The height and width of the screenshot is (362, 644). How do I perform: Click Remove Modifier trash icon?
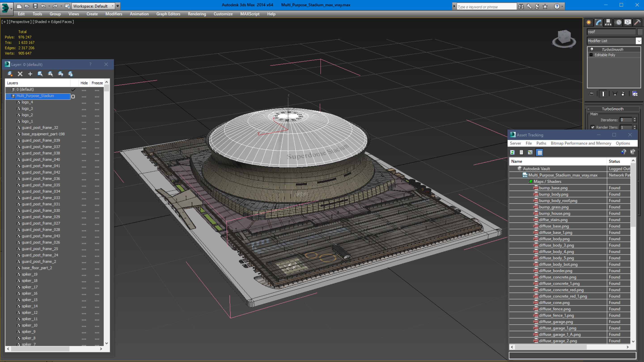(x=623, y=94)
